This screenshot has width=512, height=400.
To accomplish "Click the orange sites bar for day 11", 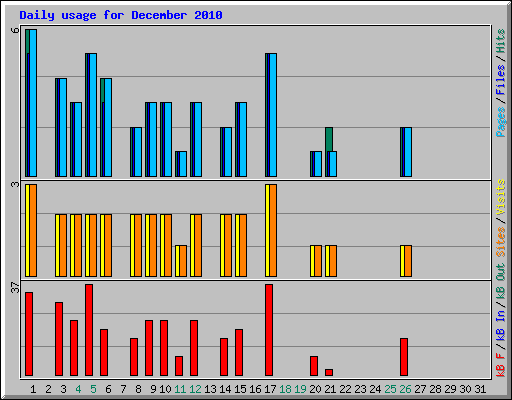I will [183, 261].
